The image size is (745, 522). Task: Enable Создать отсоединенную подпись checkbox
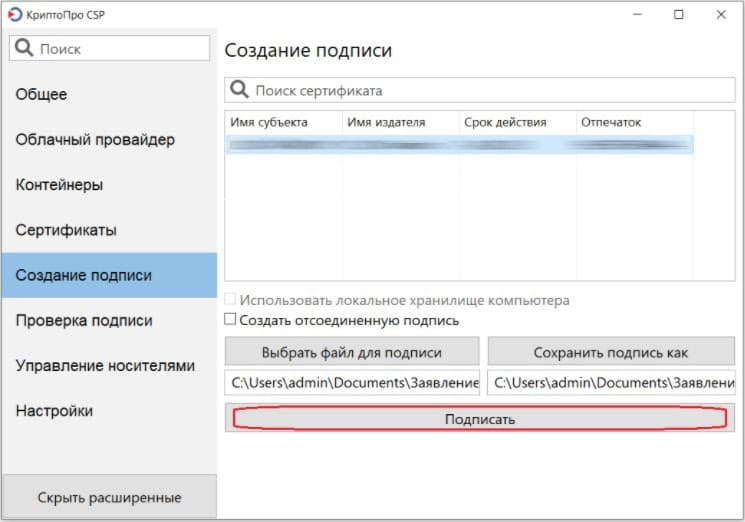pyautogui.click(x=230, y=319)
